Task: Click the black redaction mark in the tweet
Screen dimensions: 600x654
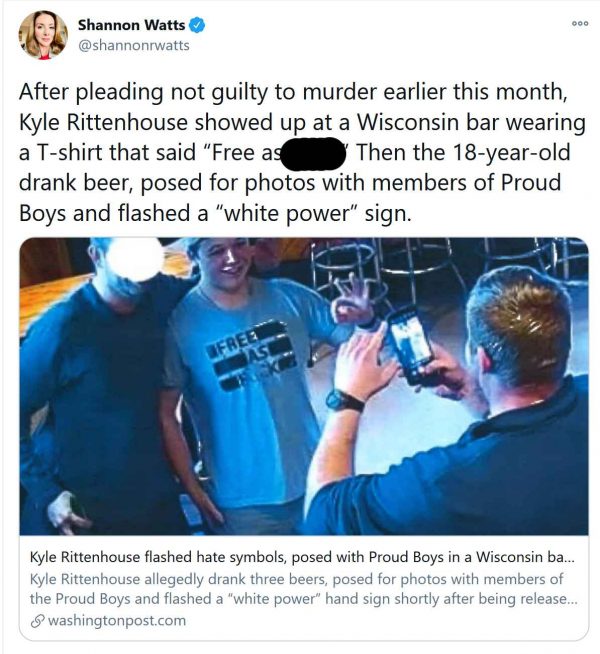Action: point(313,153)
